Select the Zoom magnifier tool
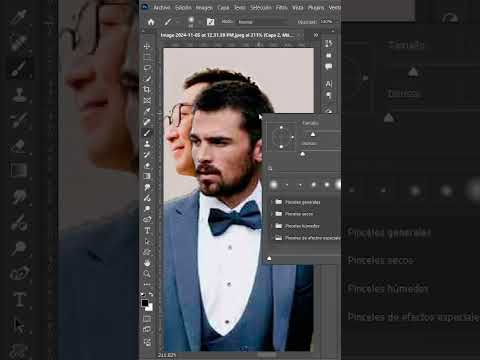The width and height of the screenshot is (480, 360). (147, 274)
